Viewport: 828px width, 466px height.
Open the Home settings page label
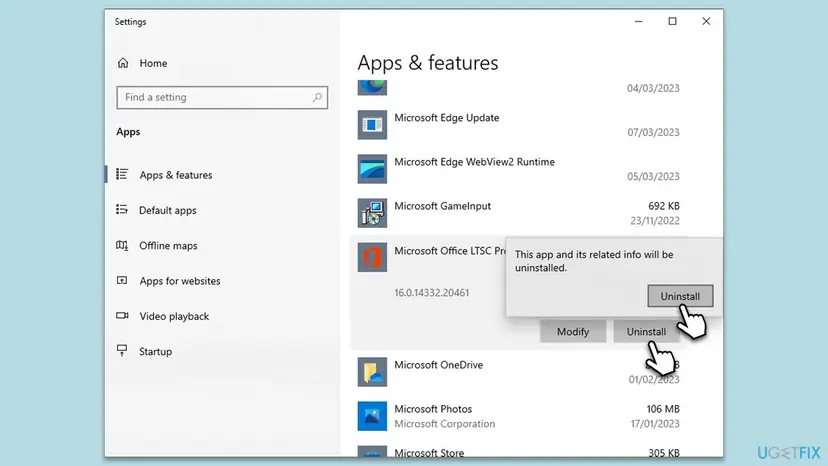153,63
